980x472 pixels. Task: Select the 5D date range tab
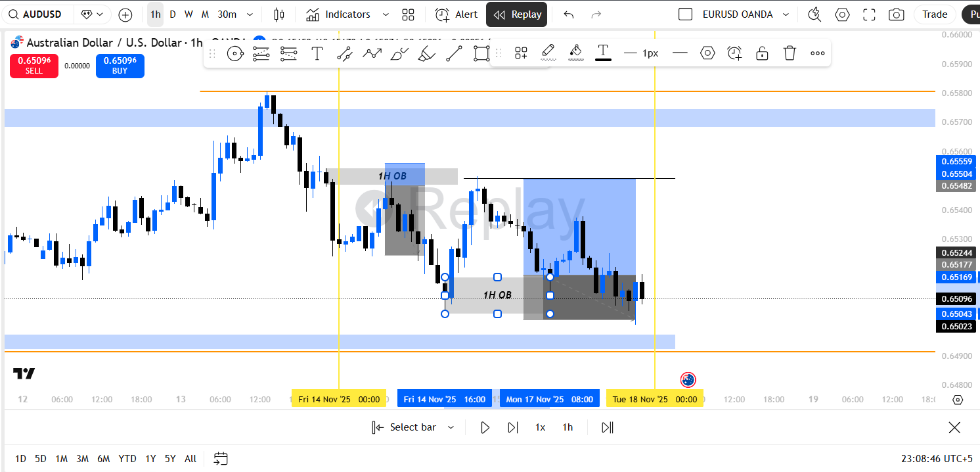[41, 459]
